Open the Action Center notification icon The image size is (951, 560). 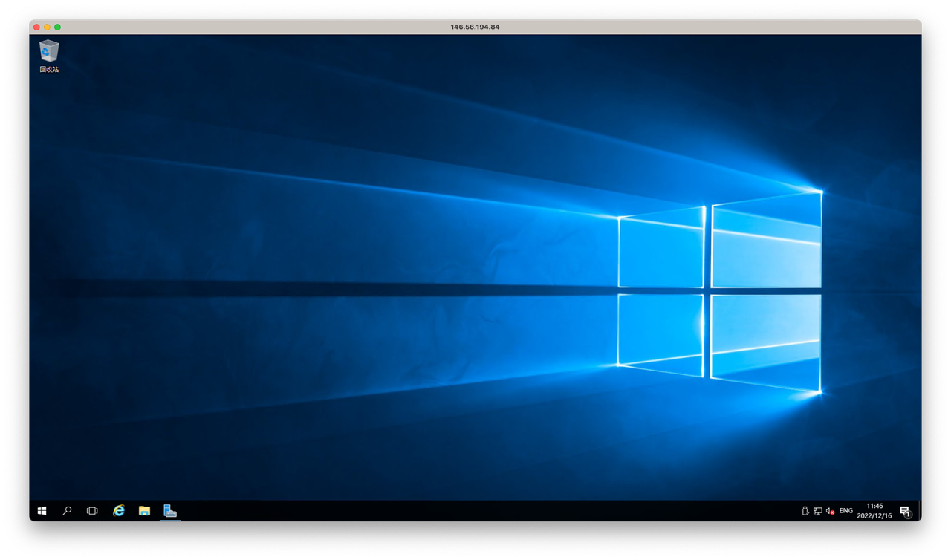point(905,511)
